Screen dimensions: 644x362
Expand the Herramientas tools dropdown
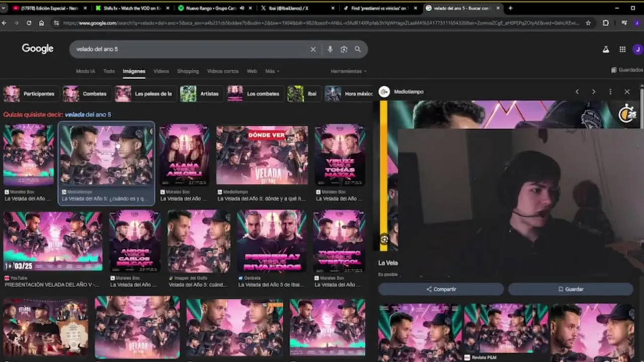click(348, 71)
